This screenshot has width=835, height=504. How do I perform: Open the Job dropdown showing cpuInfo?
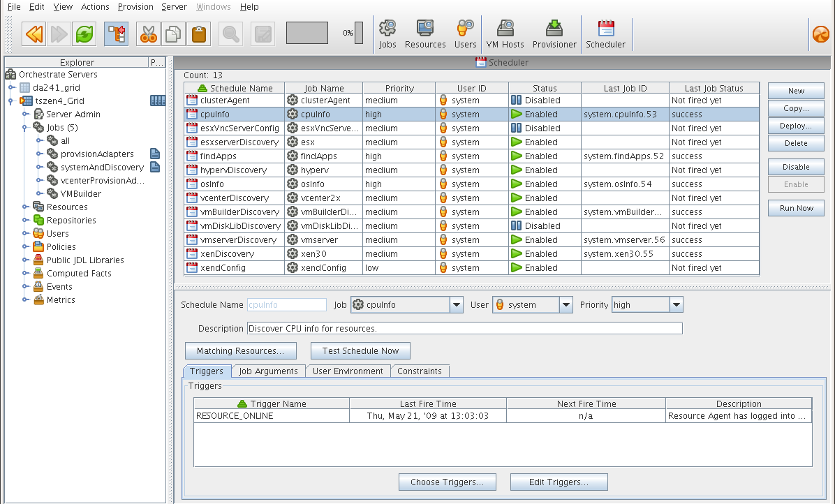[457, 304]
